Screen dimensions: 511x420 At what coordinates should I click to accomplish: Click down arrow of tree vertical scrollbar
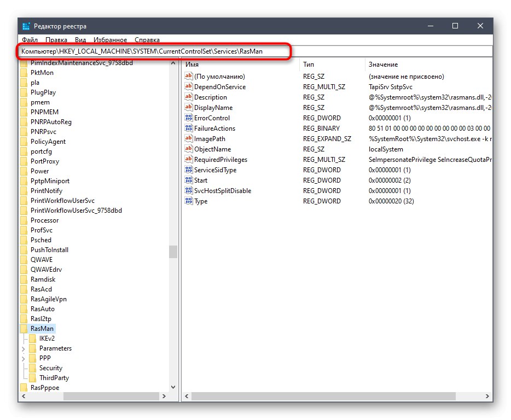tap(173, 387)
